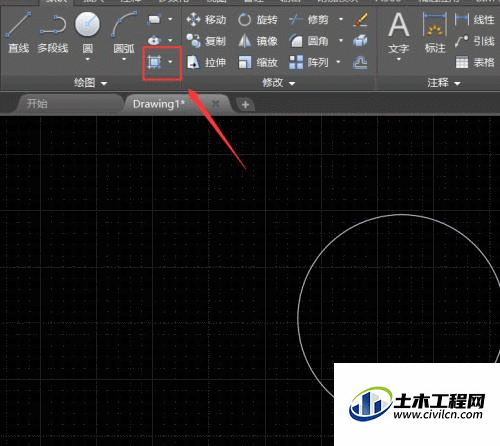This screenshot has width=500, height=446.
Task: Activate the 修剪 (Trim) command
Action: (308, 20)
